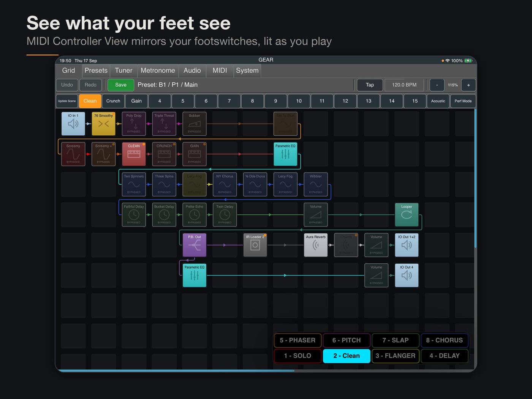Viewport: 532px width, 399px height.
Task: Toggle the 3 - FLANGER footswitch
Action: point(396,356)
